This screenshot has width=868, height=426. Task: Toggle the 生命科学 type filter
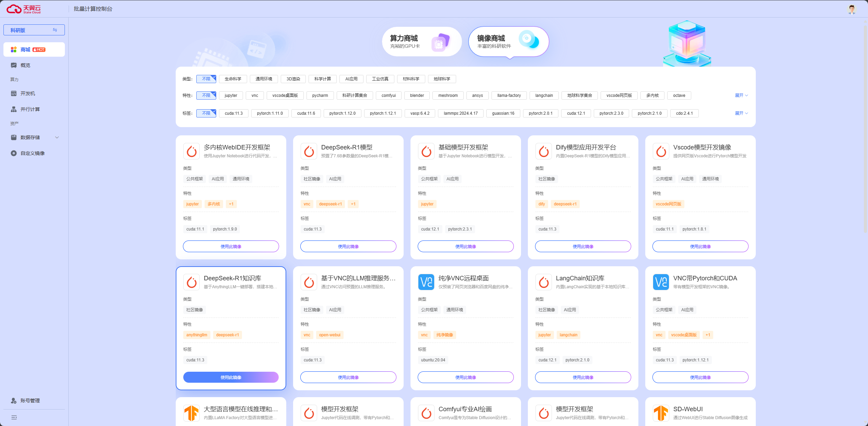point(233,79)
